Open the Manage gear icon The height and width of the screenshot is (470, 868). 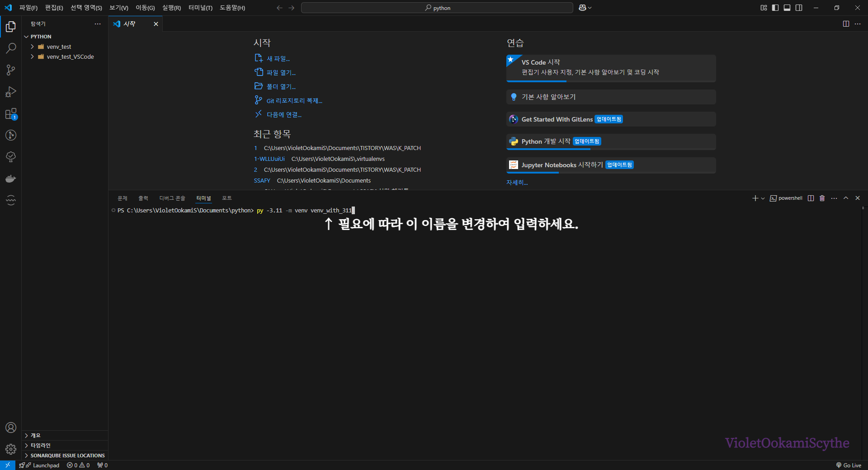click(11, 449)
